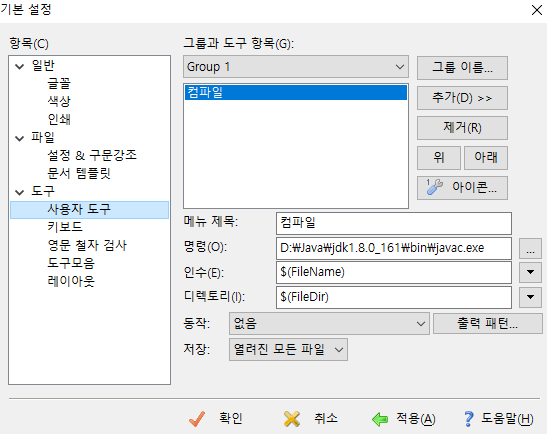Screen dimensions: 547x434
Task: Click the 명령 command path field
Action: point(394,248)
